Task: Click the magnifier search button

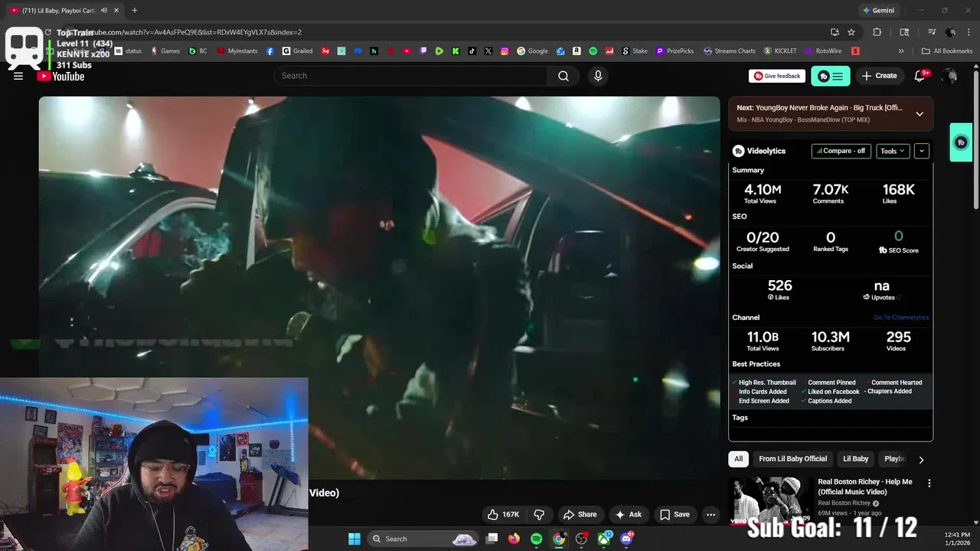Action: (x=563, y=76)
